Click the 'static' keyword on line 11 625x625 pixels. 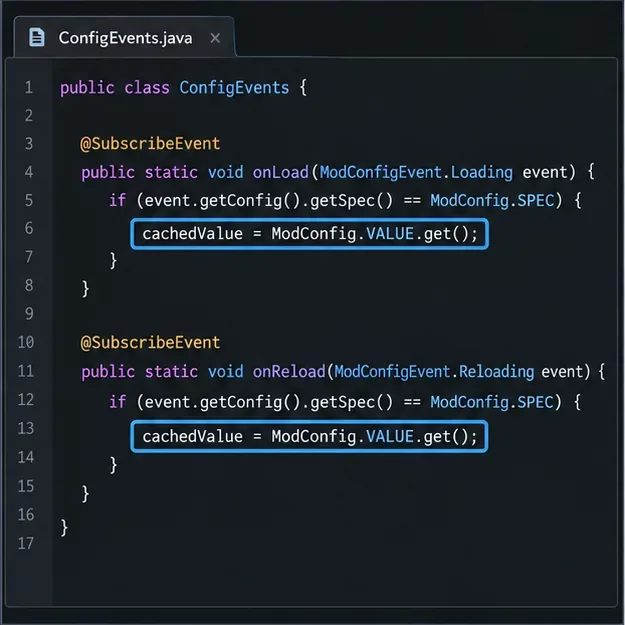[171, 372]
